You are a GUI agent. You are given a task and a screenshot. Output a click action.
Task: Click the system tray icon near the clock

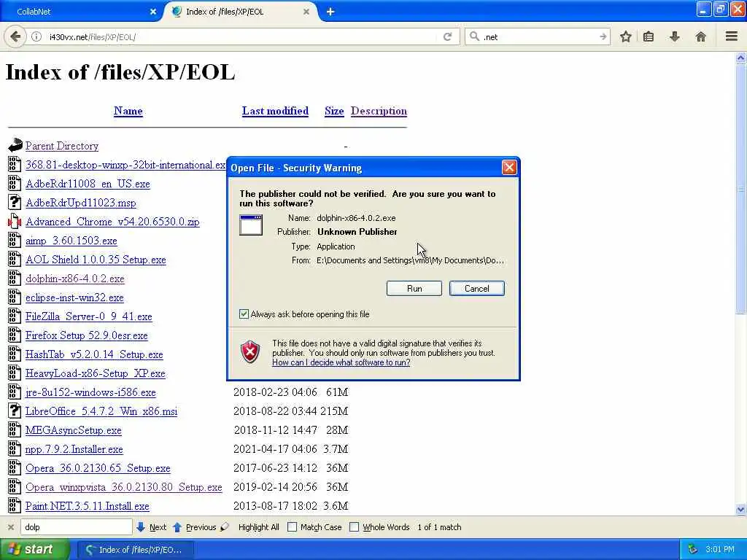pyautogui.click(x=693, y=549)
